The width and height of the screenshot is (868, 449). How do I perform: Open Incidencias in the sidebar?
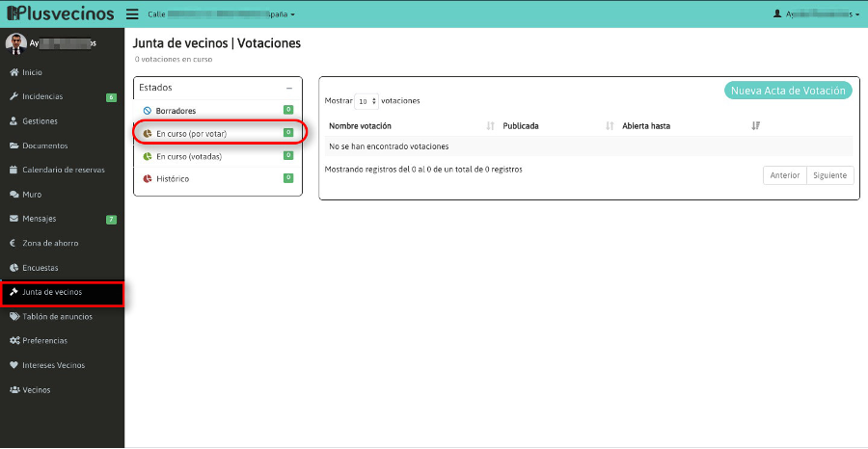[62, 96]
